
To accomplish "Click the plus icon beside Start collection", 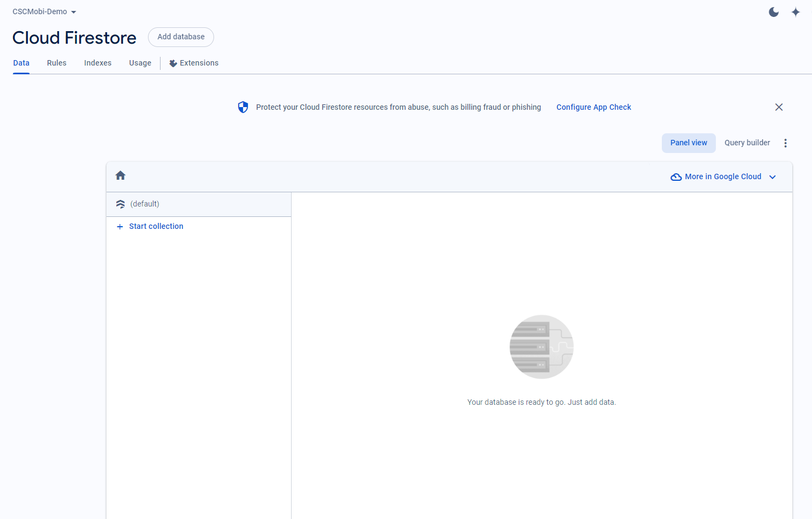I will [x=120, y=227].
